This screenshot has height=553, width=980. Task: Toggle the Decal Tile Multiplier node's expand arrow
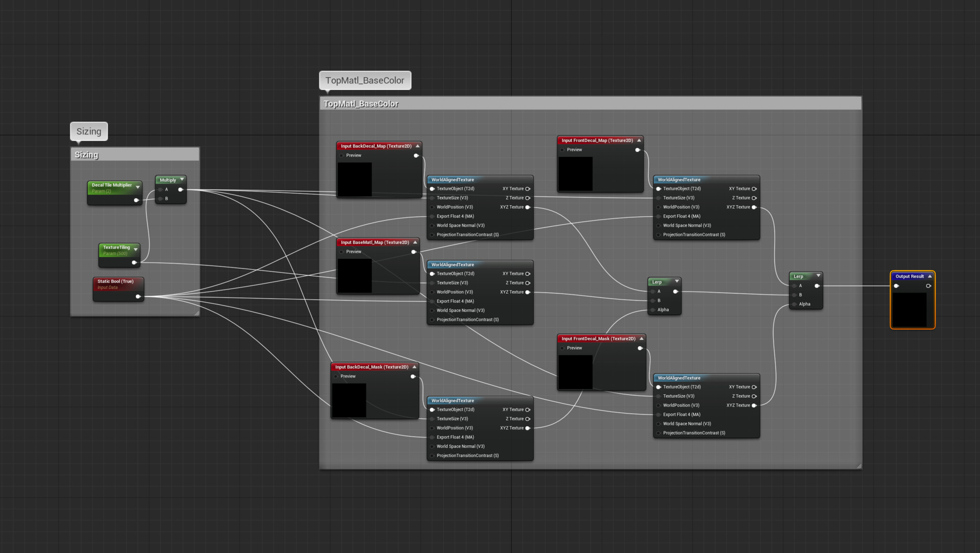138,187
